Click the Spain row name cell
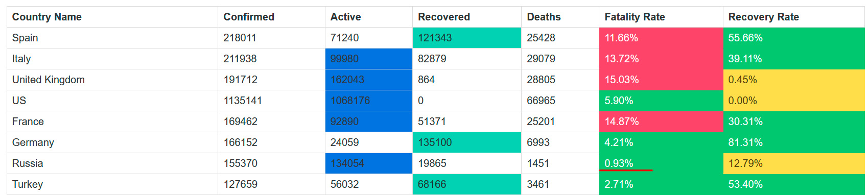The height and width of the screenshot is (195, 868). pos(112,38)
